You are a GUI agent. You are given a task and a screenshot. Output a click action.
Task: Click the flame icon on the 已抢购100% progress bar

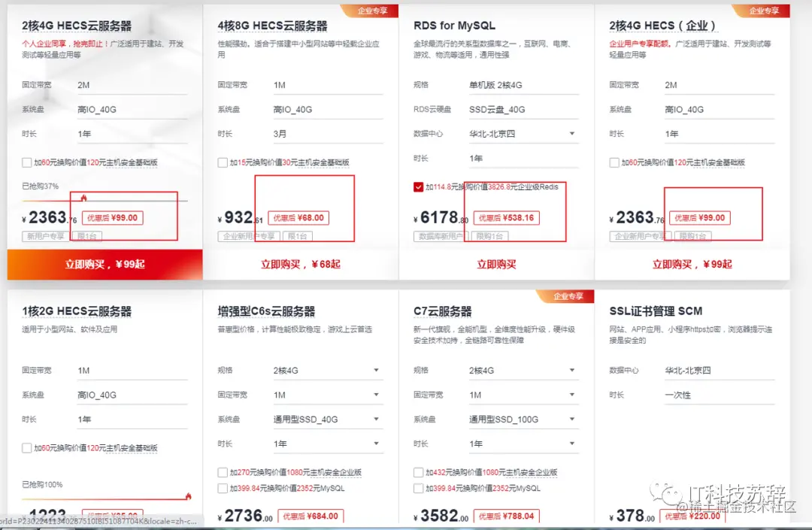(x=188, y=496)
